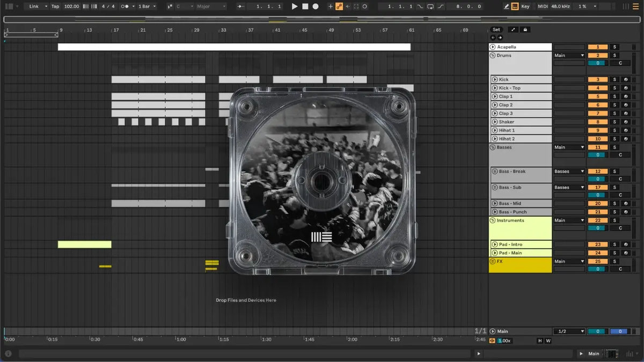Toggle the Computer MIDI Keyboard icon
This screenshot has height=362, width=644.
tap(515, 6)
